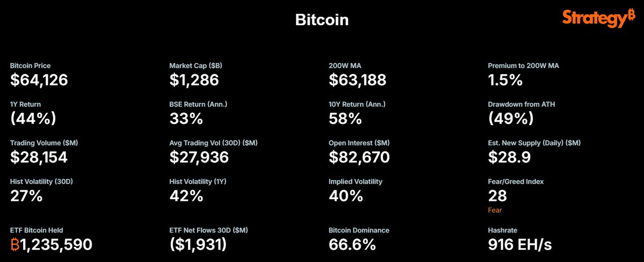644x262 pixels.
Task: Click the Bitcoin Price value $64,126
Action: (39, 81)
